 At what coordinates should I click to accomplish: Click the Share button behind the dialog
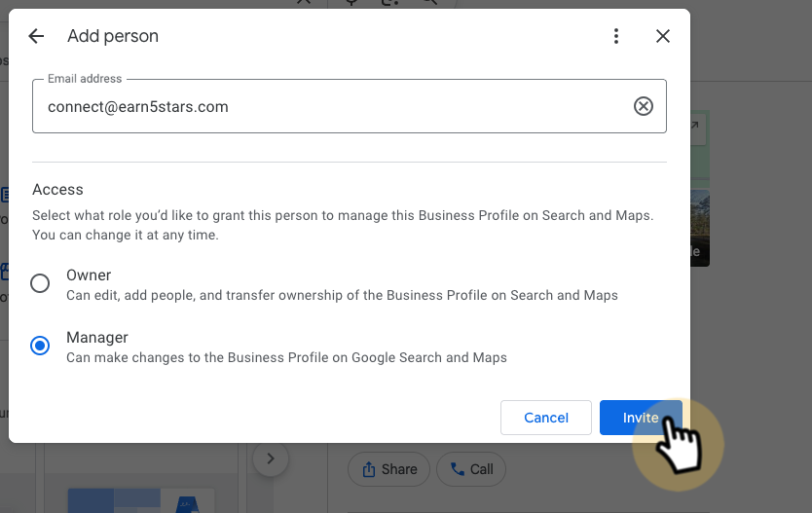pos(388,469)
